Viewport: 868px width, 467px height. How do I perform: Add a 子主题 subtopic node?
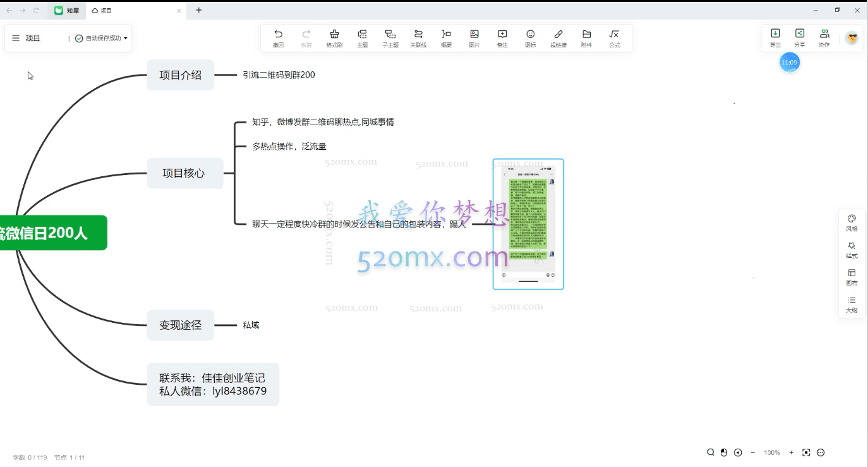[390, 38]
